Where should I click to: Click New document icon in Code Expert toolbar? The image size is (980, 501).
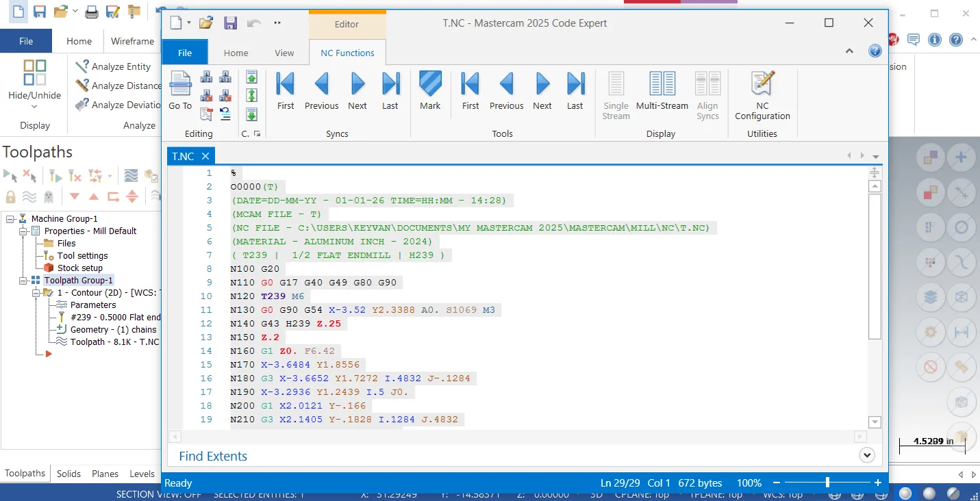click(x=176, y=23)
